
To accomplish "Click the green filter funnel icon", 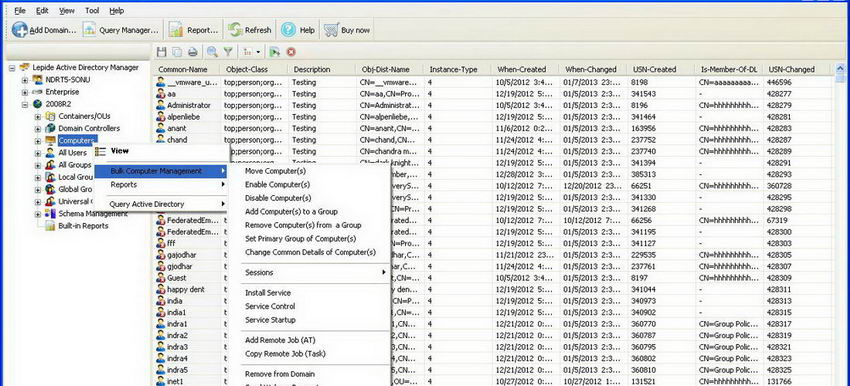I will 228,52.
